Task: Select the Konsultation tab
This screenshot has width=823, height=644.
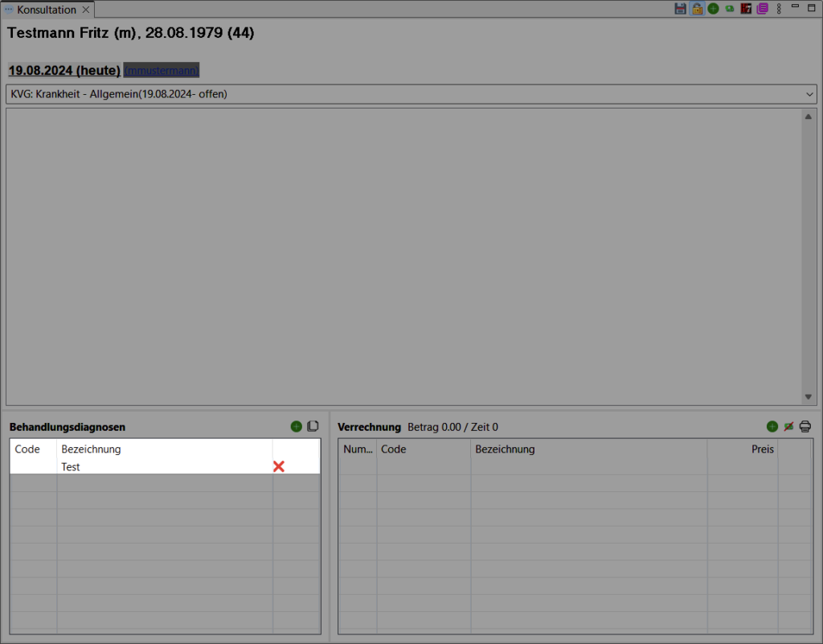Action: tap(47, 10)
